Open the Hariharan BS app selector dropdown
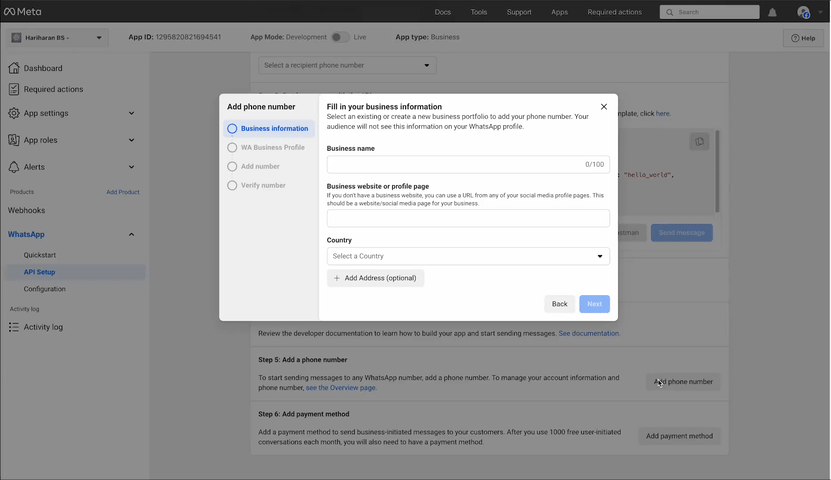 [x=57, y=38]
